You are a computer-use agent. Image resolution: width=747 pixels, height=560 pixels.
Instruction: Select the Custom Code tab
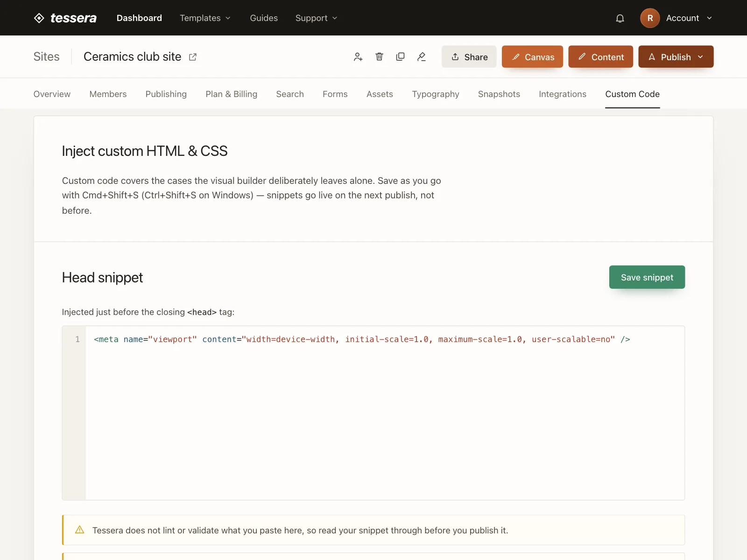(x=633, y=94)
